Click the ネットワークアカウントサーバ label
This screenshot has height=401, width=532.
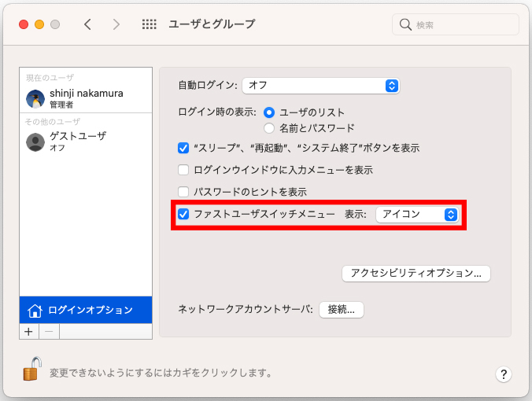[246, 309]
